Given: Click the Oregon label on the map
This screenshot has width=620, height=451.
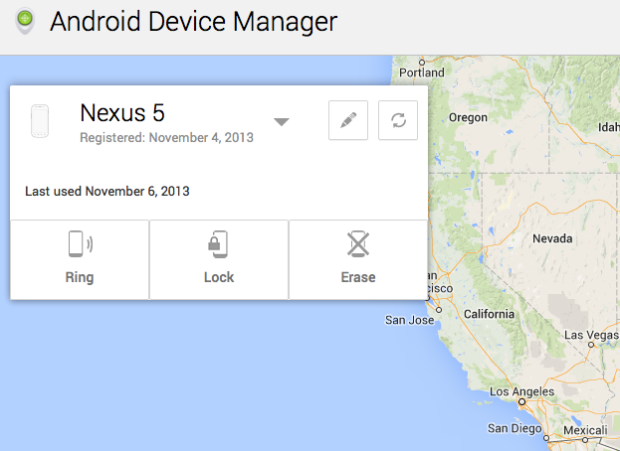Looking at the screenshot, I should pyautogui.click(x=468, y=118).
